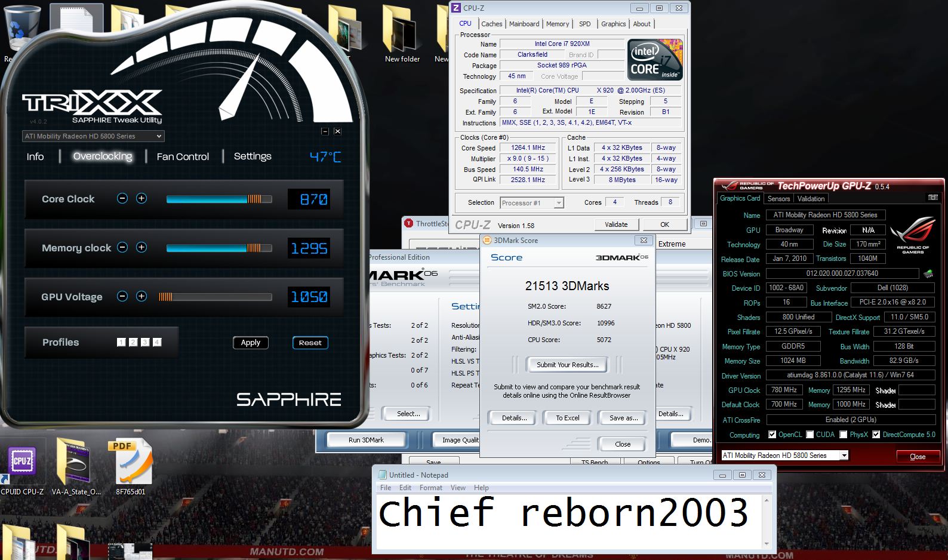Close the TRIXX utility window
Screen dimensions: 948x560
click(337, 131)
